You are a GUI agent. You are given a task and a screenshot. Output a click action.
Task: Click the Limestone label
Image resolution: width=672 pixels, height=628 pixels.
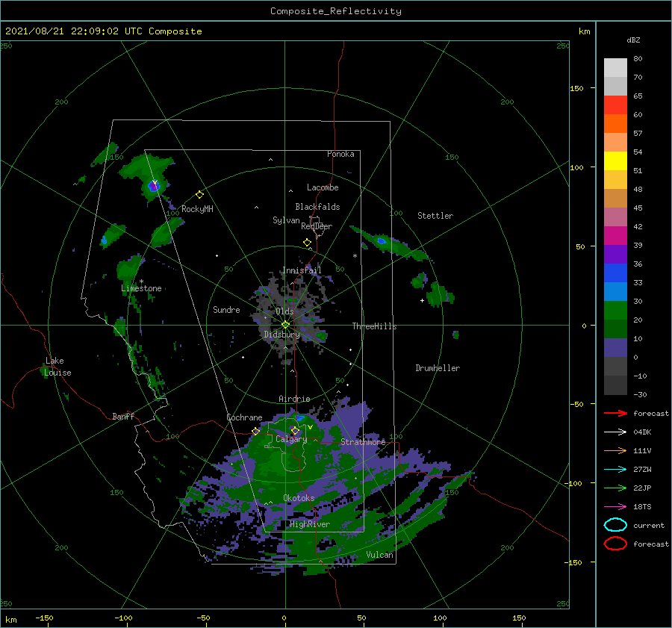(x=141, y=288)
